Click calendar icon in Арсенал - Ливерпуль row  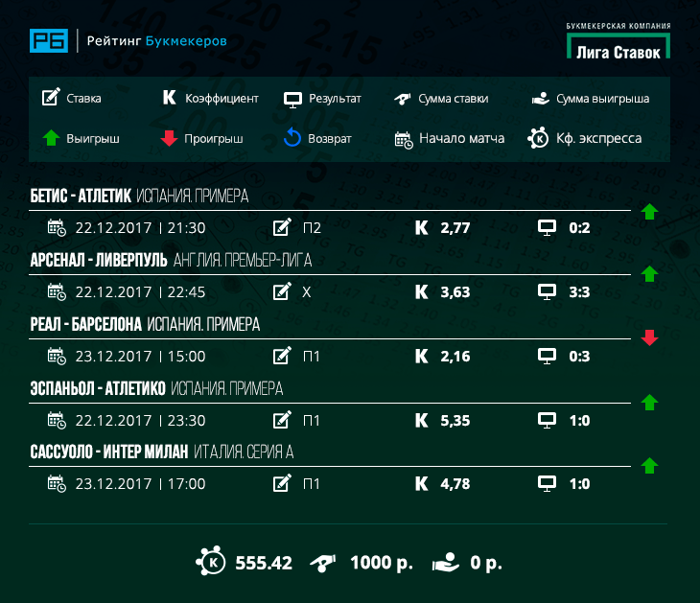(57, 291)
